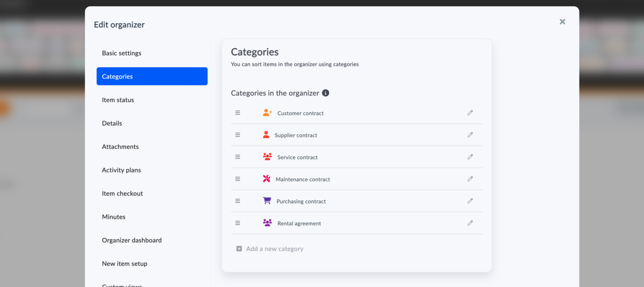This screenshot has height=287, width=644.
Task: Click the 'You can sort items' description text
Action: [295, 64]
